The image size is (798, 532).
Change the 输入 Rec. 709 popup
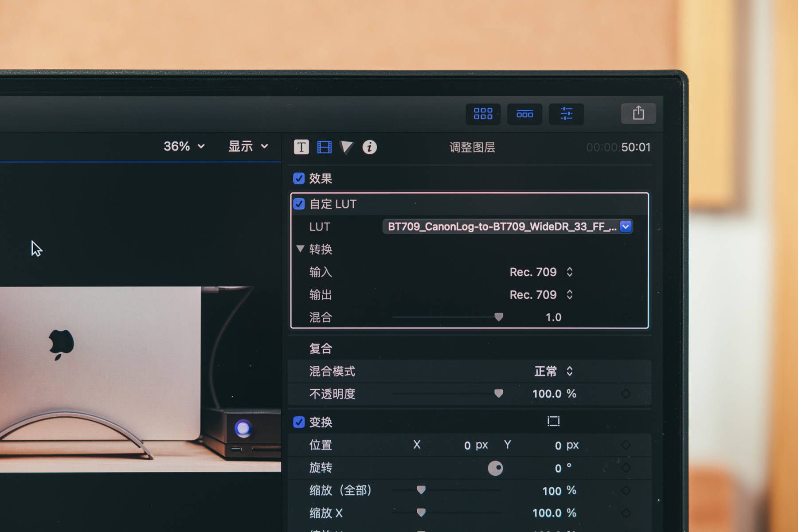click(x=541, y=272)
